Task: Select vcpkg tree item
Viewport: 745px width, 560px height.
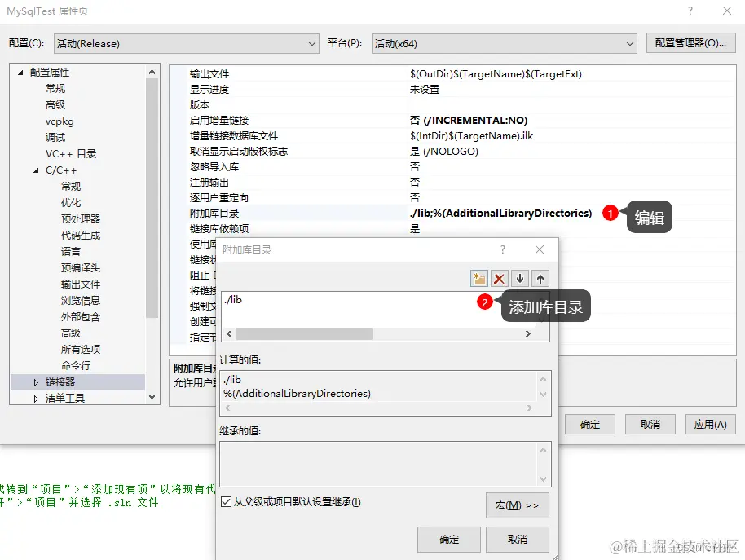Action: tap(60, 121)
